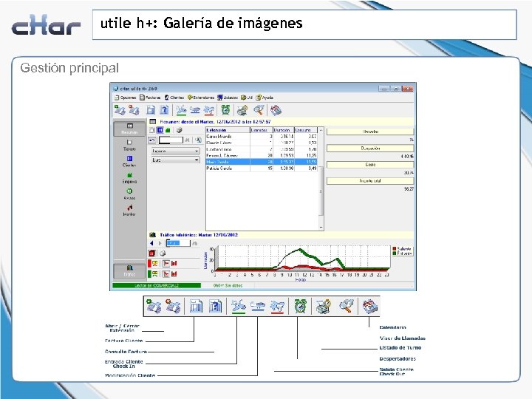Screen dimensions: 532x399
Task: Click the undo arrow beside the Resumen search field
Action: tap(152, 140)
